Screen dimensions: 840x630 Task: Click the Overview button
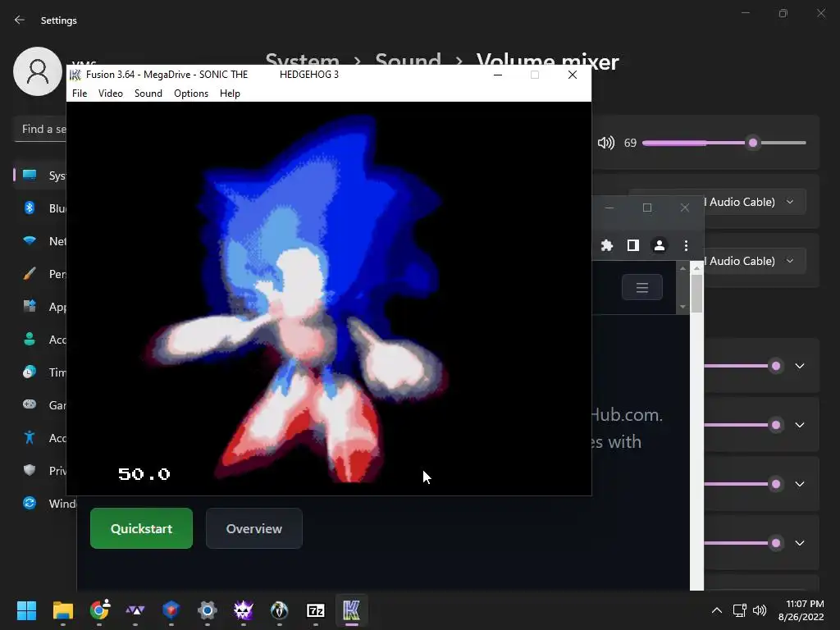254,528
